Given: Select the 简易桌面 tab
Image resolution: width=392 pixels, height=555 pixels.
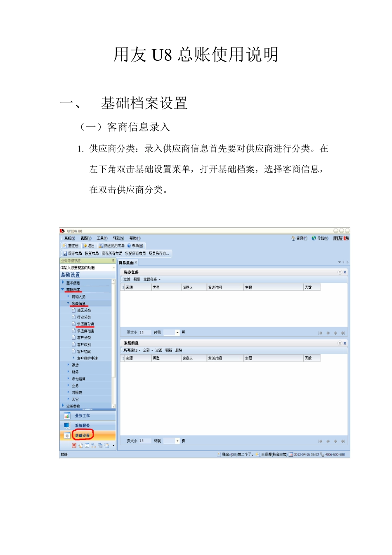Looking at the screenshot, I should pyautogui.click(x=126, y=263).
